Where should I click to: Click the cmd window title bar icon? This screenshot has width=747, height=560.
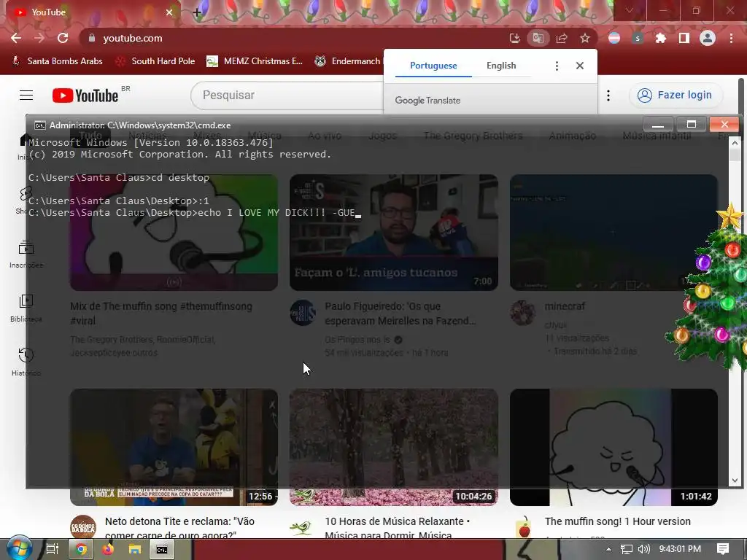click(40, 125)
